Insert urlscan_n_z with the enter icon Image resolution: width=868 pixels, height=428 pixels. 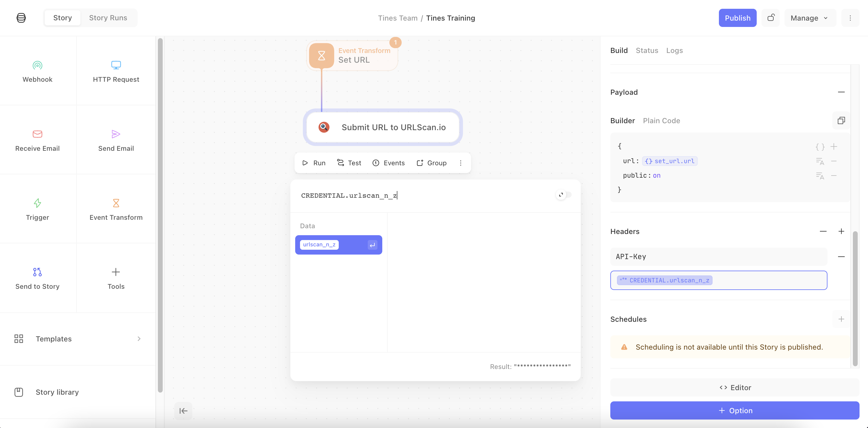coord(372,245)
